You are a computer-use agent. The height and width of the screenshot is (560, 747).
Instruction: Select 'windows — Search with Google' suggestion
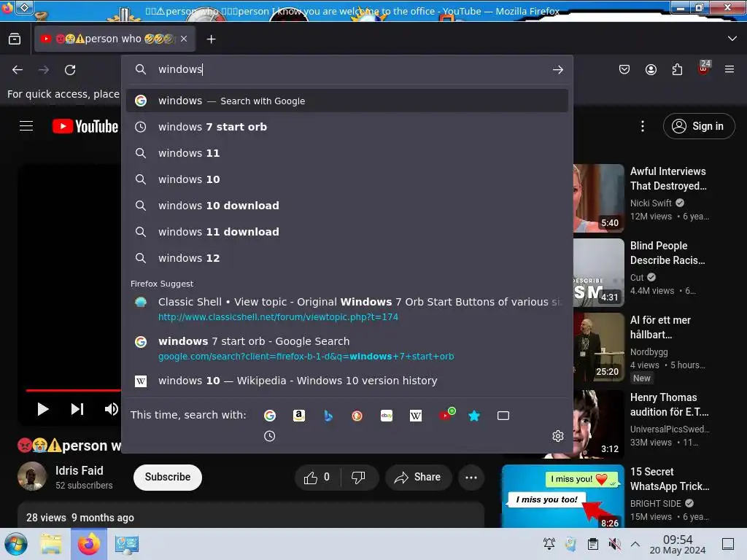click(347, 101)
